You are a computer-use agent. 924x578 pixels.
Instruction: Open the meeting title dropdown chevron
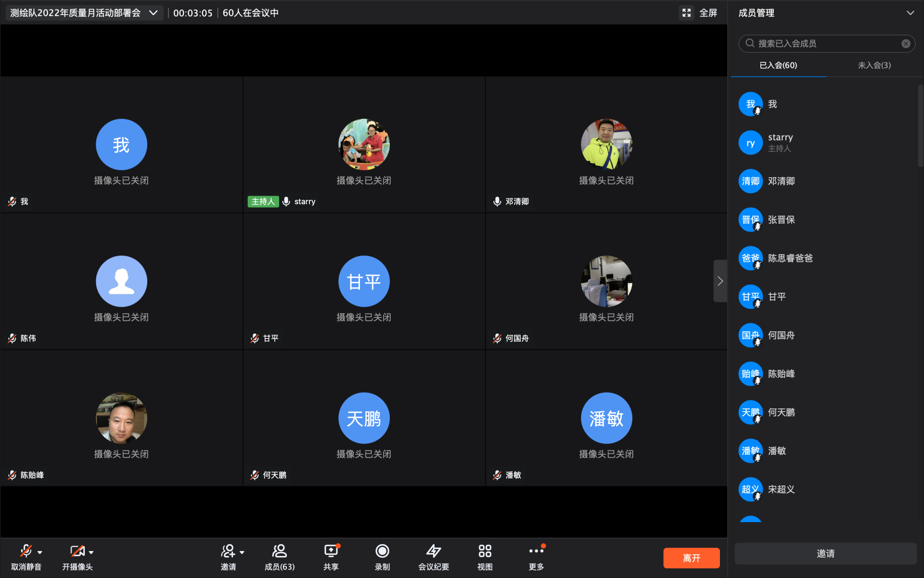154,13
